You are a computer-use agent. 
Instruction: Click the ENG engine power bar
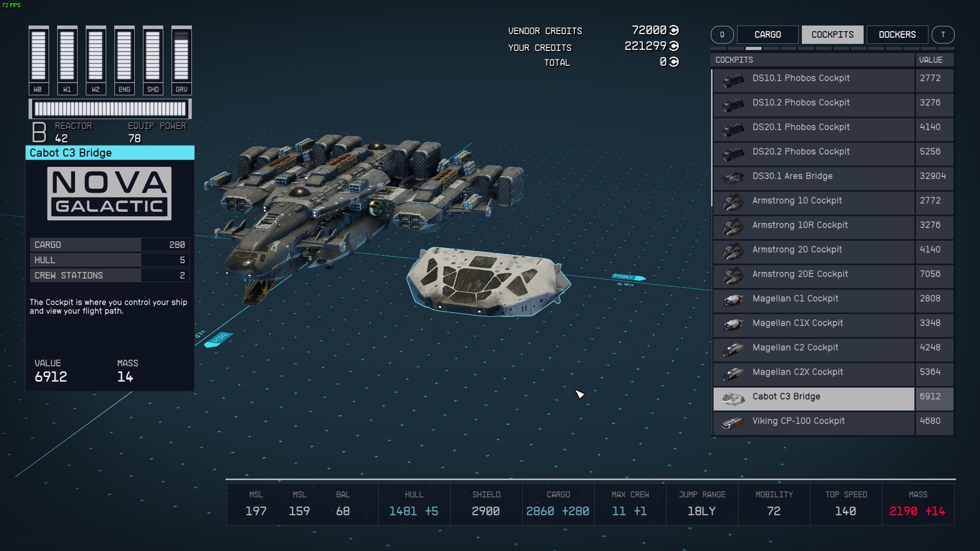click(124, 60)
